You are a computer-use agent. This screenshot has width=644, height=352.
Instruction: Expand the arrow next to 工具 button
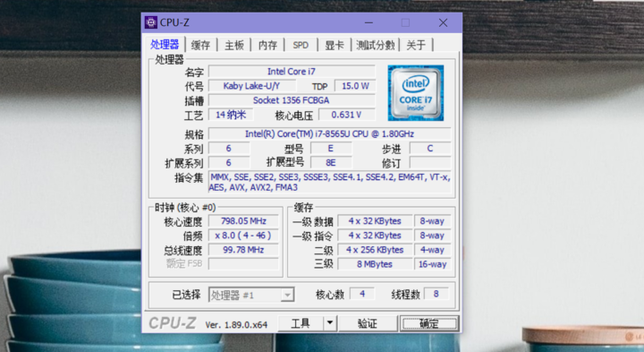pyautogui.click(x=330, y=323)
